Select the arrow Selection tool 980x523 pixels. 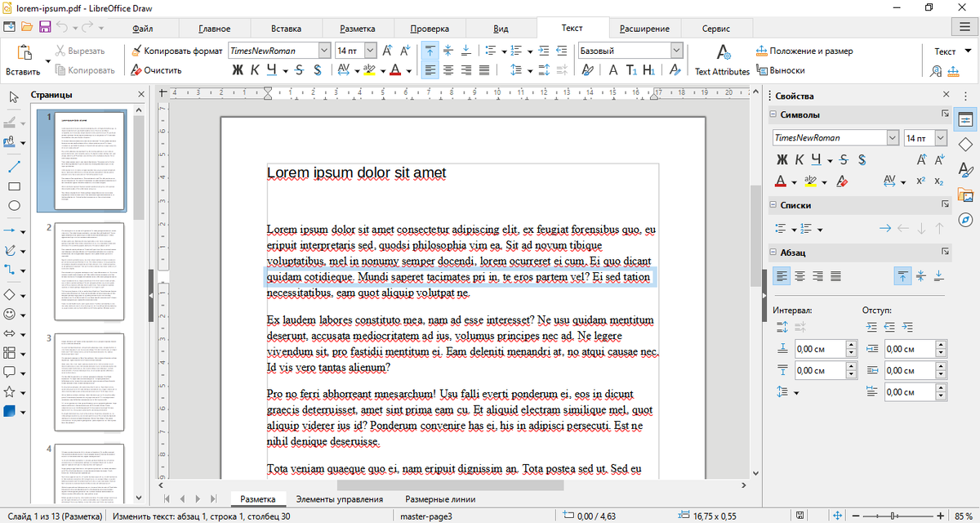(14, 97)
